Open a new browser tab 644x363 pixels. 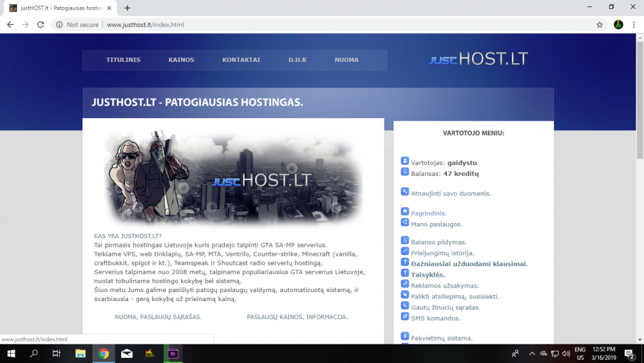(128, 8)
